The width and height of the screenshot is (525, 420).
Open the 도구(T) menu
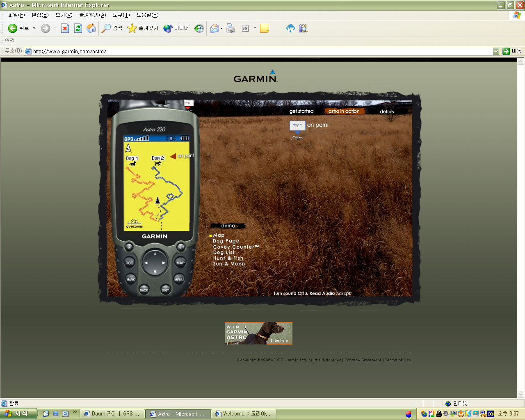(x=121, y=15)
